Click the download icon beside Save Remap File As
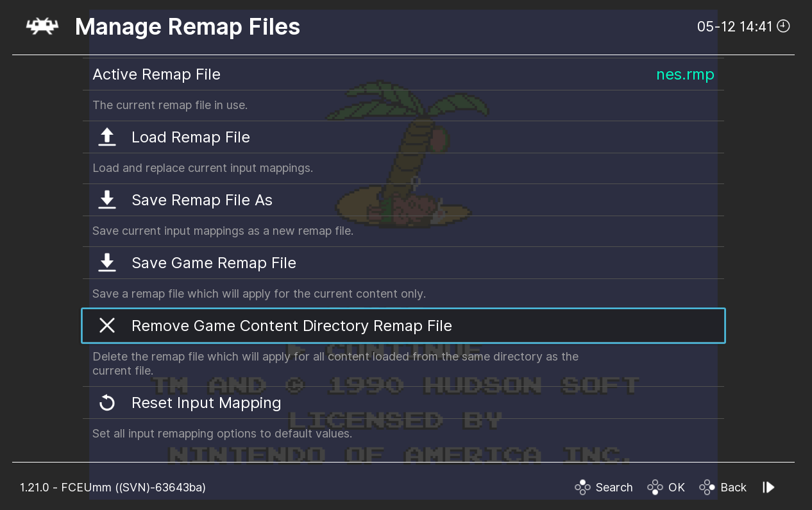 [107, 200]
